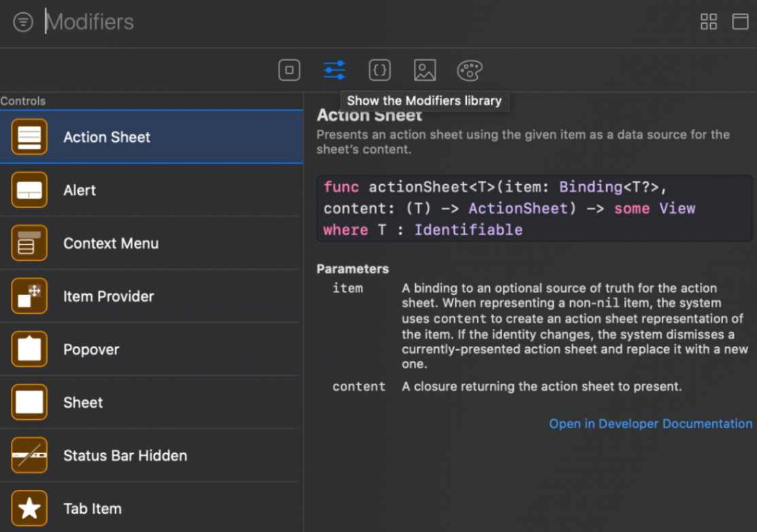Screen dimensions: 757x532
Task: Select the Action Sheet modifier icon
Action: (29, 137)
